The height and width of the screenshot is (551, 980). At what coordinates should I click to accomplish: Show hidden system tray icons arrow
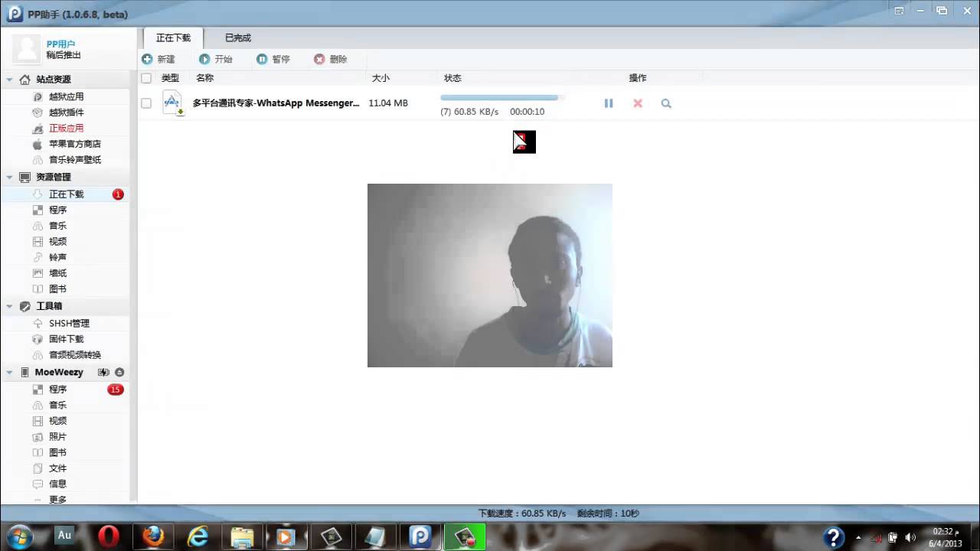[x=858, y=537]
